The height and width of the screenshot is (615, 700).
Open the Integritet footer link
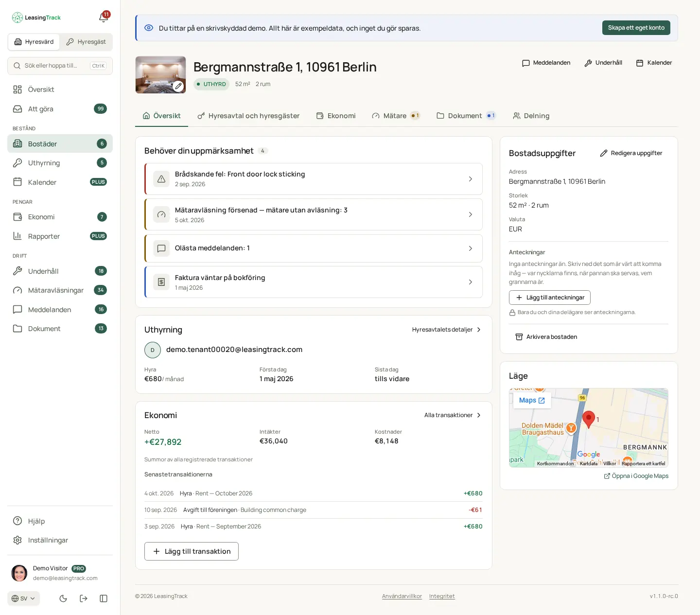(x=442, y=596)
